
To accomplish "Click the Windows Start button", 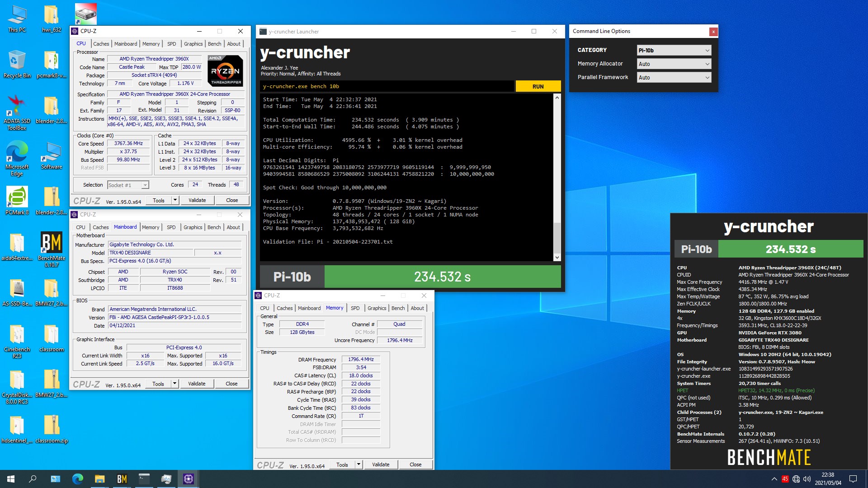I will (x=11, y=479).
